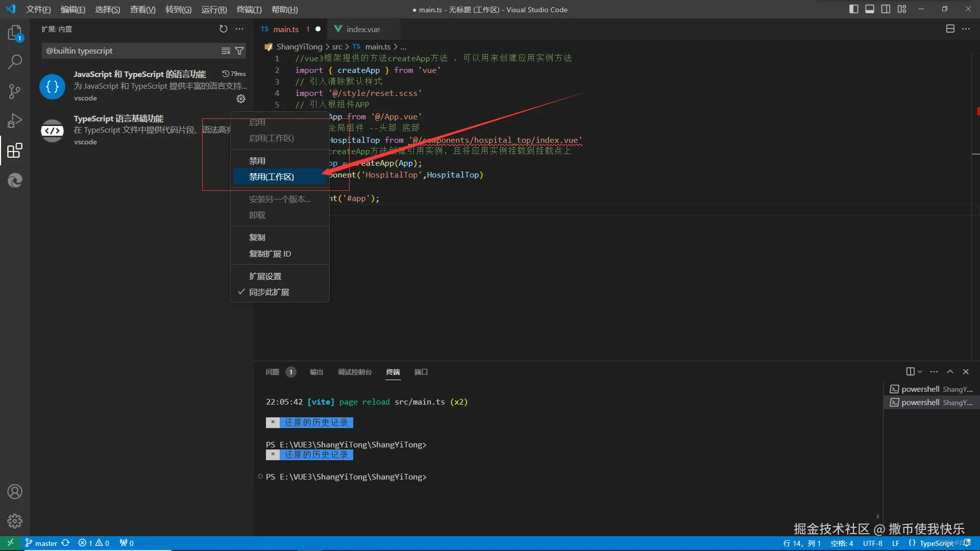980x551 pixels.
Task: Toggle "同步此扩展" checked menu item
Action: (x=269, y=292)
